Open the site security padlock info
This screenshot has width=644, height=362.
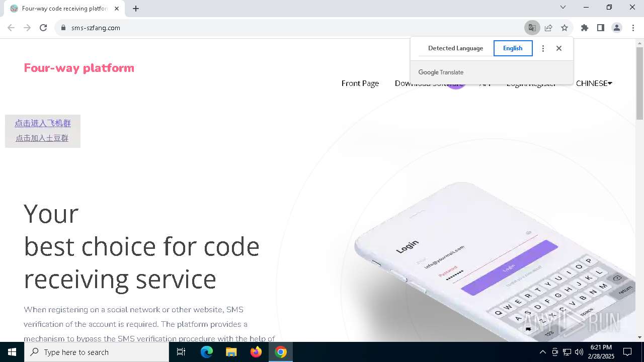pos(63,28)
